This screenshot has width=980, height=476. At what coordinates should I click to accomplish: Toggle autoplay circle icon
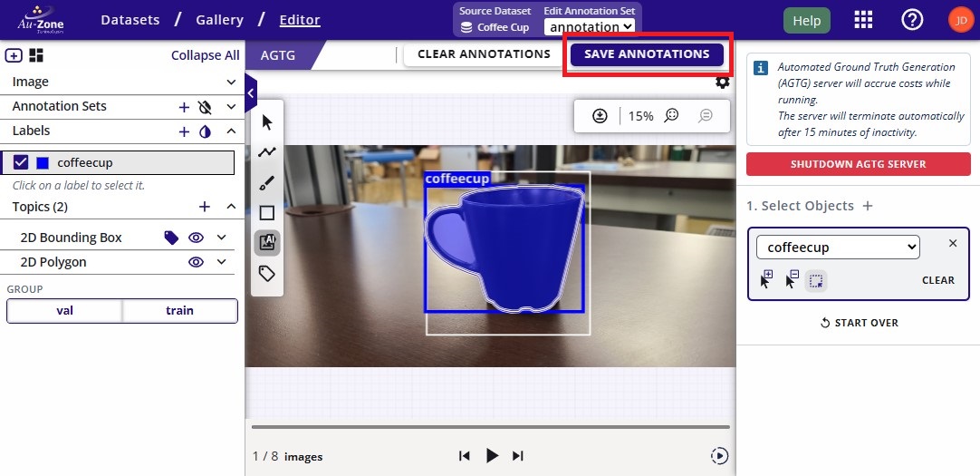tap(719, 456)
